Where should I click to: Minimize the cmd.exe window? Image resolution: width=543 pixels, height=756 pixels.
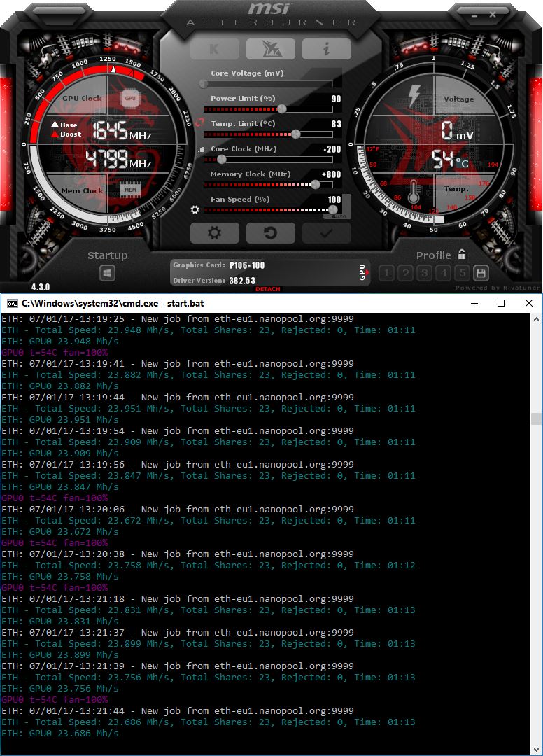(x=474, y=303)
